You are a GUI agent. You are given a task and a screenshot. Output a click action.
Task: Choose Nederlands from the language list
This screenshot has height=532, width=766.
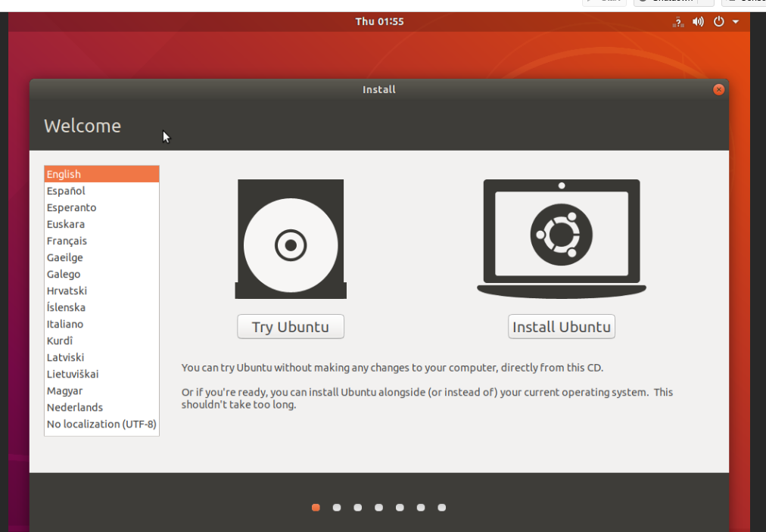tap(74, 408)
